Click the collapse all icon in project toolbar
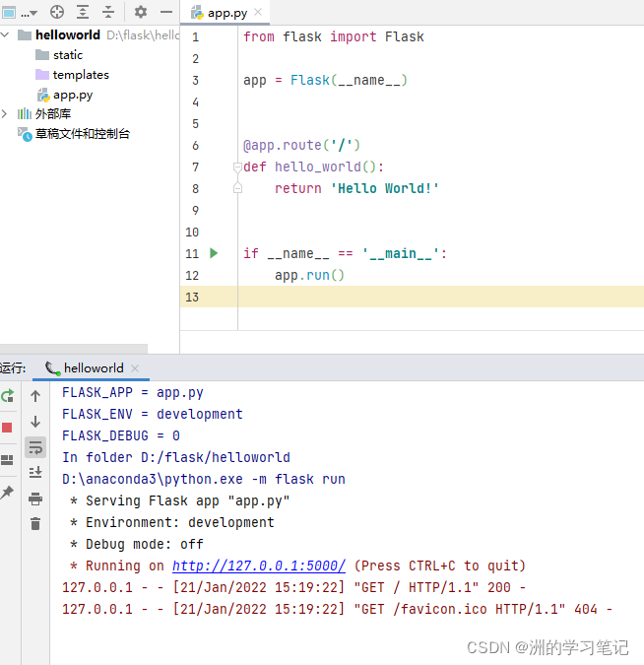 (108, 12)
